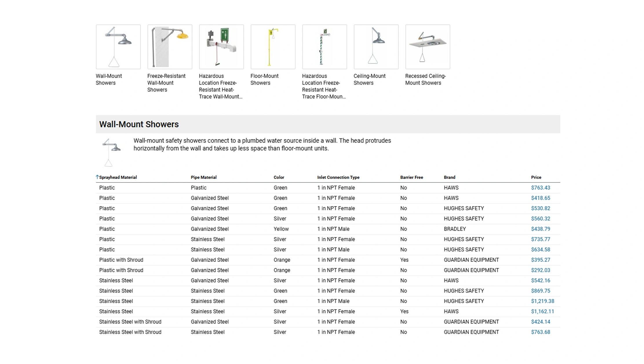644x364 pixels.
Task: Click GUARDIAN EQUIPMENT in the $292.03 row
Action: 471,270
